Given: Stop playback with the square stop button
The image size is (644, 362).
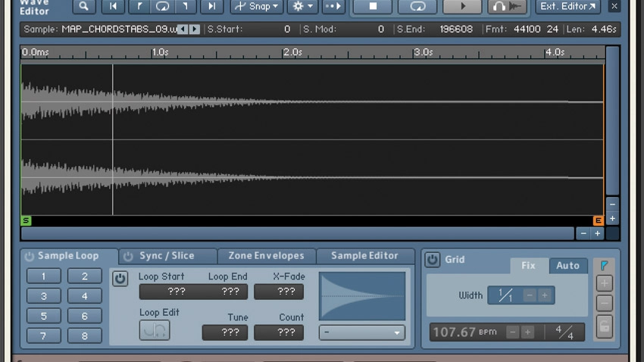Looking at the screenshot, I should (373, 6).
